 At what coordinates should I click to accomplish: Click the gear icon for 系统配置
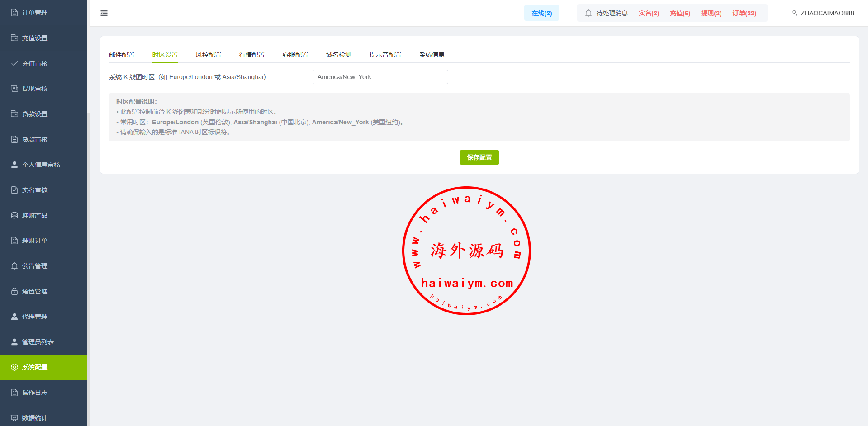tap(14, 367)
